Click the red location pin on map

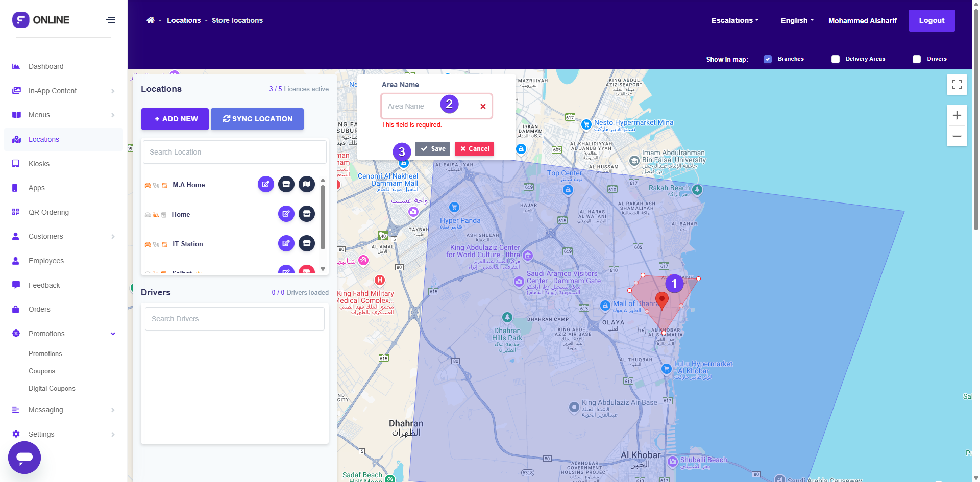point(662,301)
